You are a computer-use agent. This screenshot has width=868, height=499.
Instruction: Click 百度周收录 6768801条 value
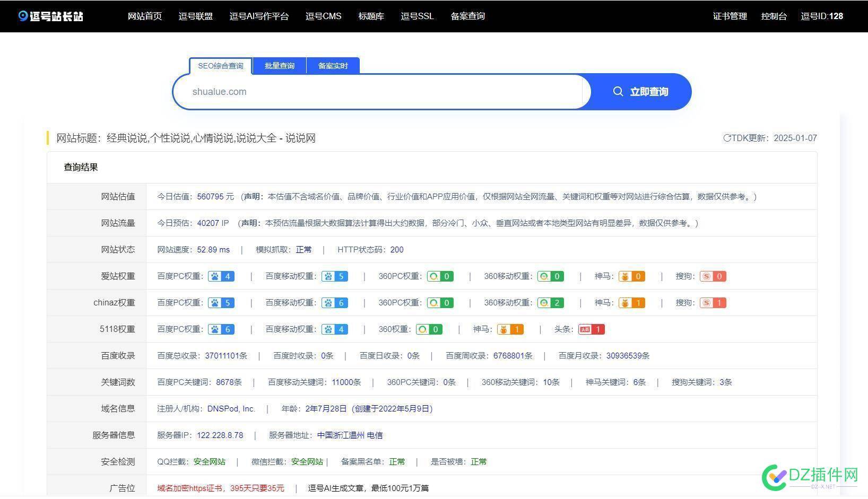(x=513, y=356)
